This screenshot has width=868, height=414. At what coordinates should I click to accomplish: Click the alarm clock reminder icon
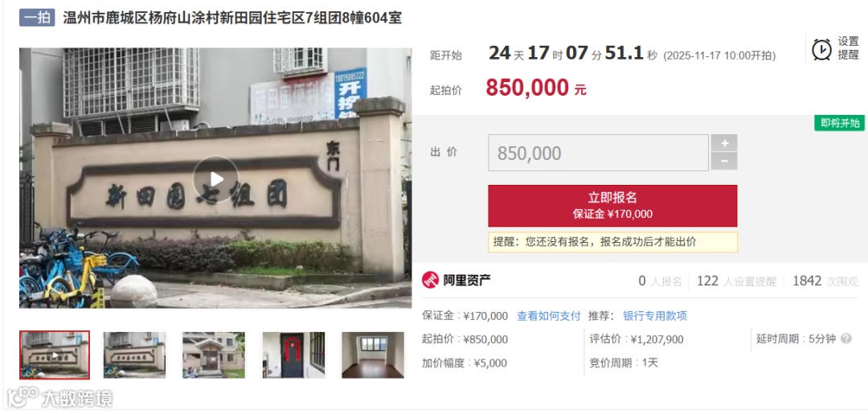[x=821, y=49]
